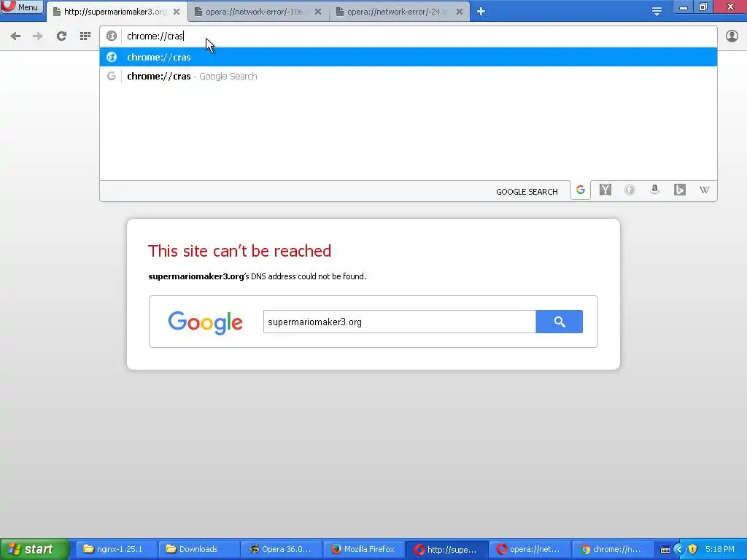Click the keyboard icon in system tray
This screenshot has width=747, height=560.
click(x=665, y=550)
